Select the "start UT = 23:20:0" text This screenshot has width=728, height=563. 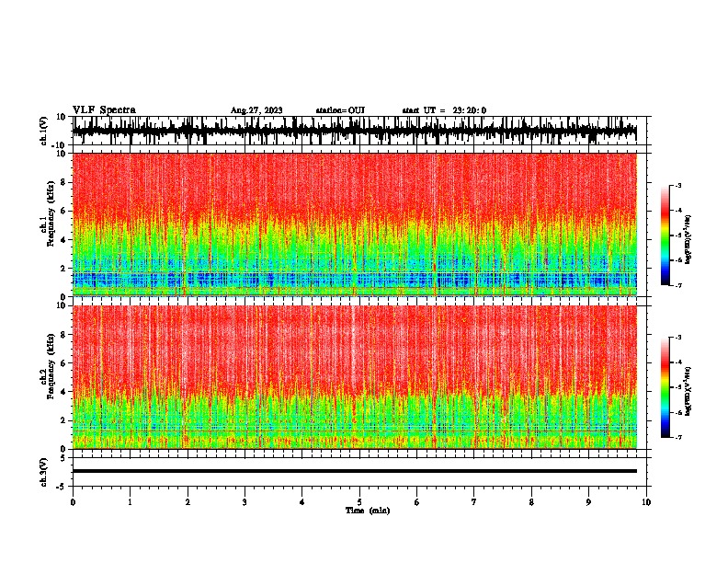(x=444, y=110)
